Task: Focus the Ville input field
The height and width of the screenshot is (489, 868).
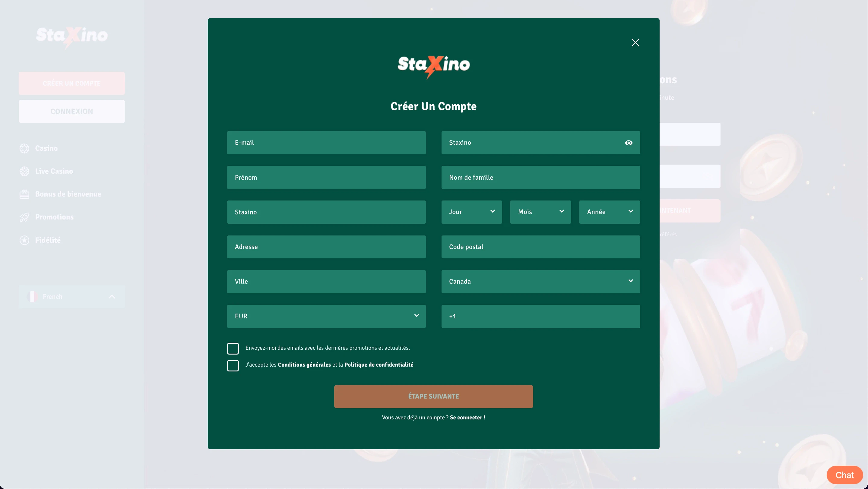Action: (326, 282)
